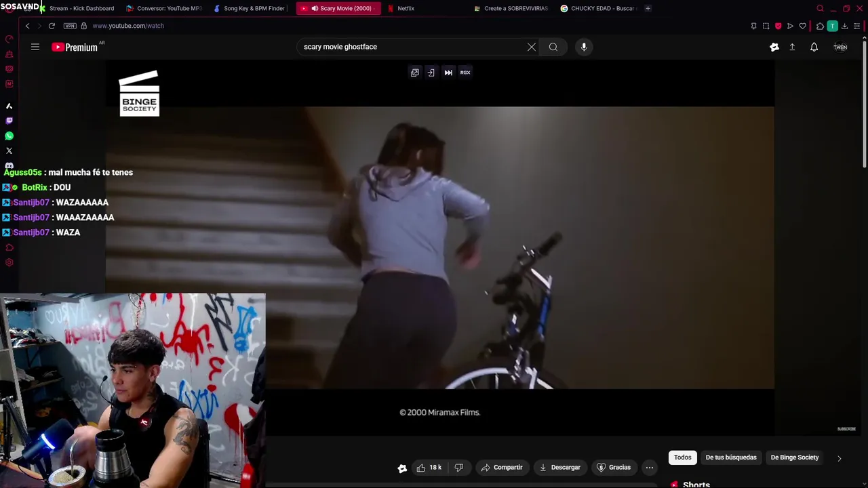
Task: Open the green T extension icon
Action: [832, 26]
